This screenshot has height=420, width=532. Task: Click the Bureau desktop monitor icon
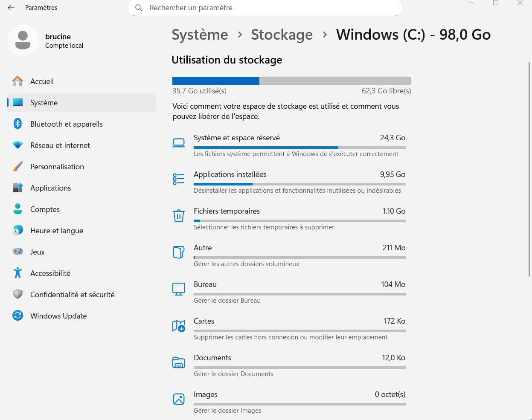click(179, 289)
